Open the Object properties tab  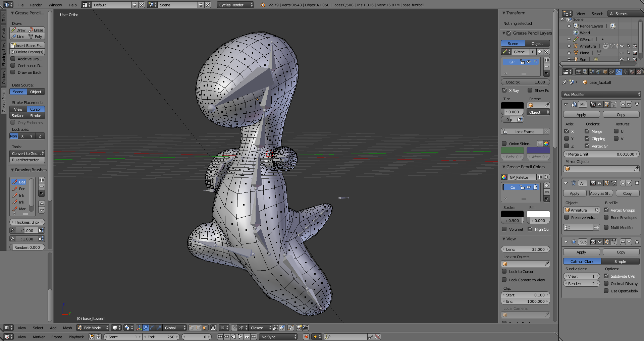click(x=605, y=72)
